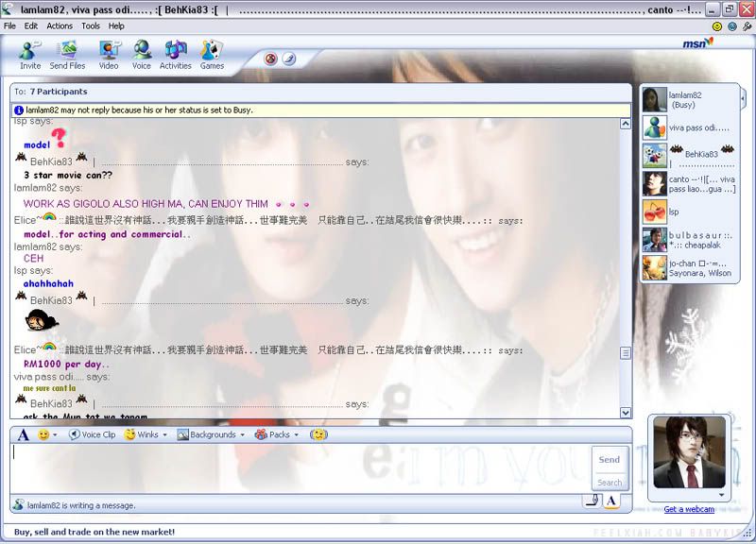Click the "CEH" message
756x544 pixels.
pos(33,258)
